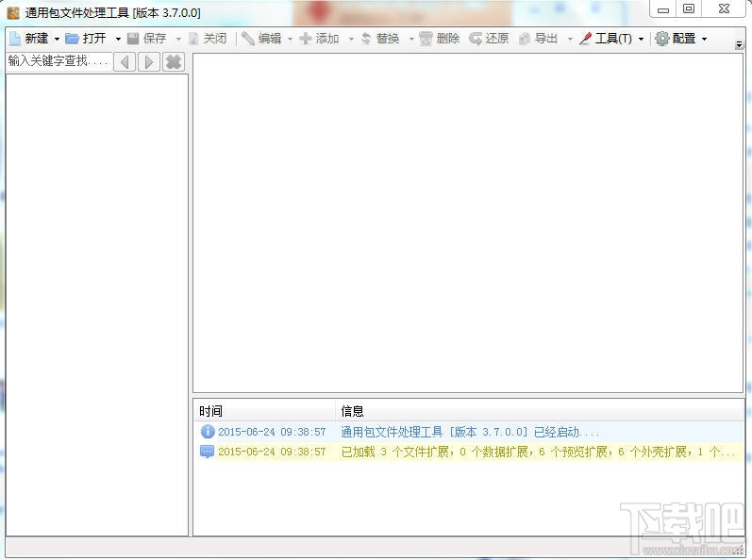Click the find previous left arrow button
Image resolution: width=752 pixels, height=560 pixels.
click(x=125, y=62)
